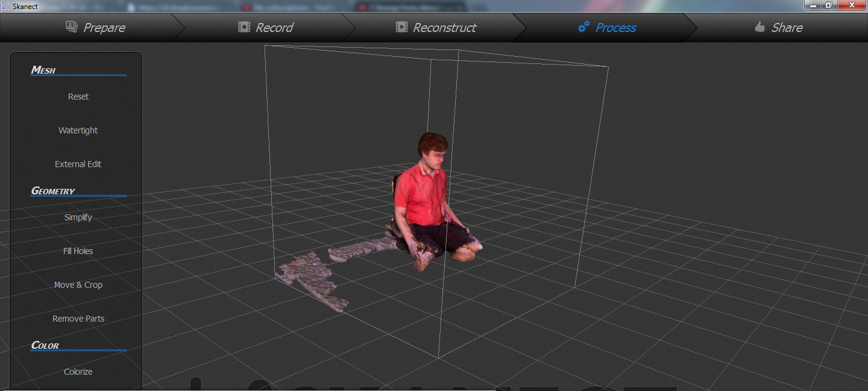
Task: Make the mesh Watertight
Action: pyautogui.click(x=78, y=130)
